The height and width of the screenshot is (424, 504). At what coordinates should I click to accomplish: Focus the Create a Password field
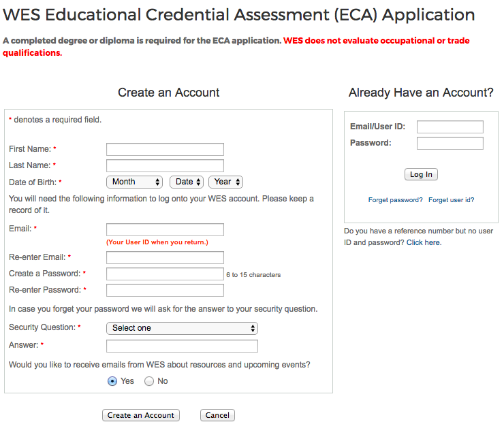pyautogui.click(x=165, y=274)
